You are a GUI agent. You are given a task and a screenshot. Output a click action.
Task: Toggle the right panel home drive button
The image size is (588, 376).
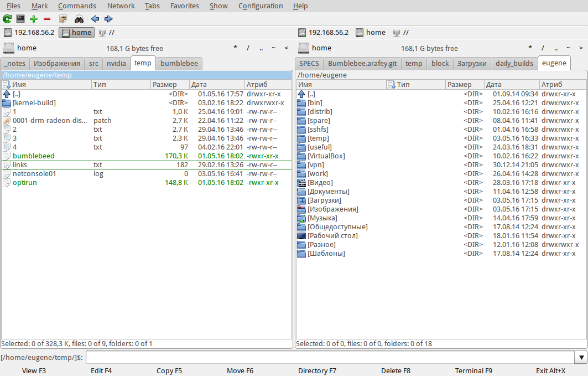click(371, 33)
